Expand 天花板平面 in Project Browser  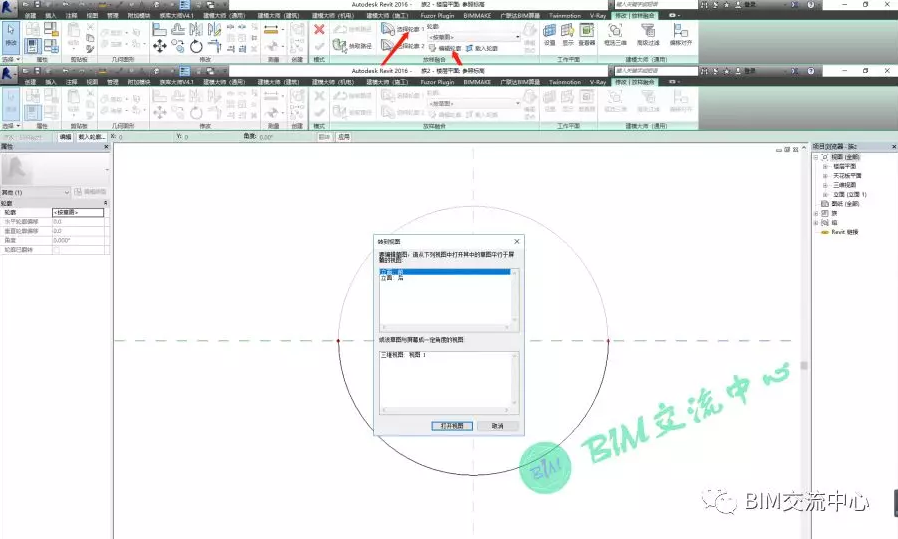coord(825,176)
